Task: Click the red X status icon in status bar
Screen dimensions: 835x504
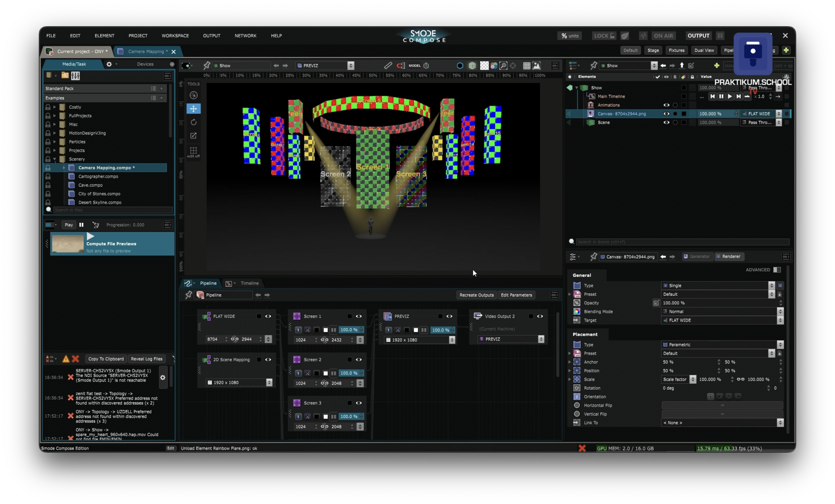Action: (x=582, y=448)
